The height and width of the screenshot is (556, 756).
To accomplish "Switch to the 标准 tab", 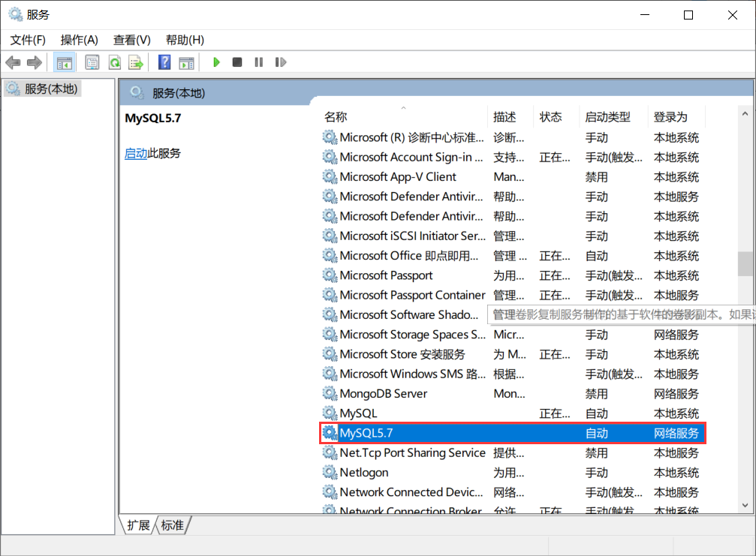I will pyautogui.click(x=172, y=525).
